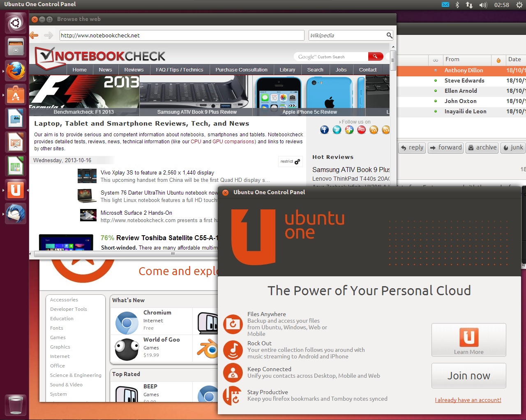Screen dimensions: 526x420
Task: Click the browser horizontal scrollbar
Action: (173, 254)
